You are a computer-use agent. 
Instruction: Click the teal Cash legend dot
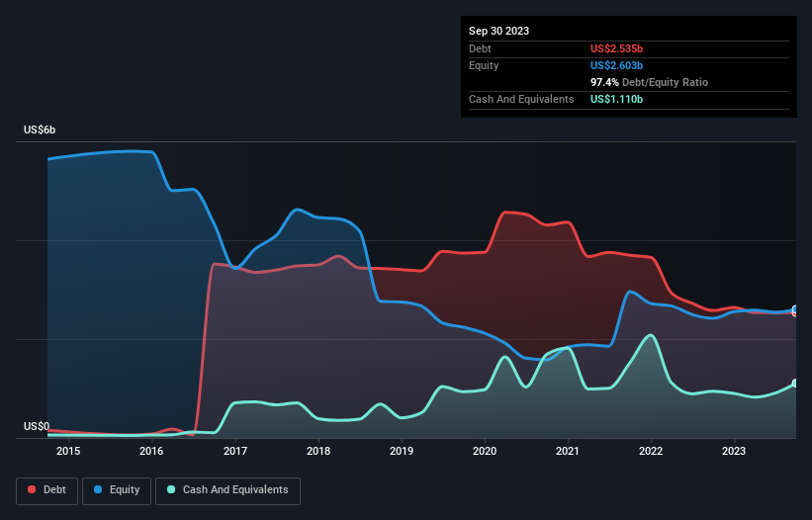[171, 489]
